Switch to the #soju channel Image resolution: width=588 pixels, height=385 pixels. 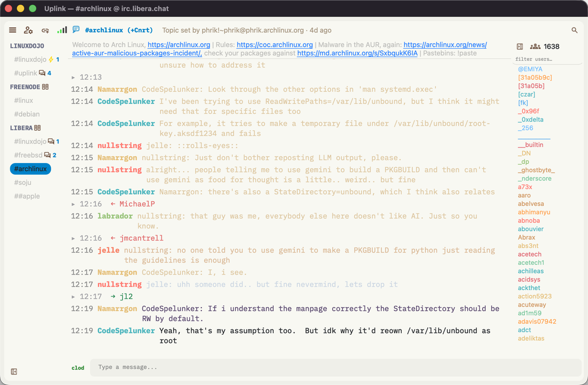tap(23, 183)
